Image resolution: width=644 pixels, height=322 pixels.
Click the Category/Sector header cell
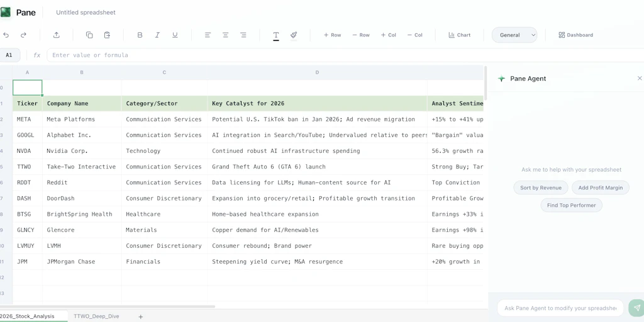pos(164,104)
